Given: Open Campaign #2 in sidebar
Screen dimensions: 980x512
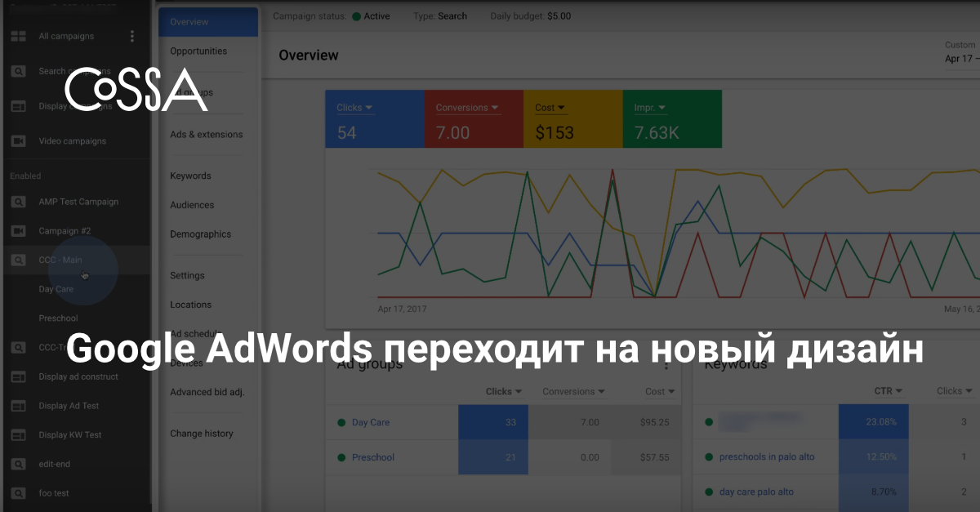Looking at the screenshot, I should (65, 231).
